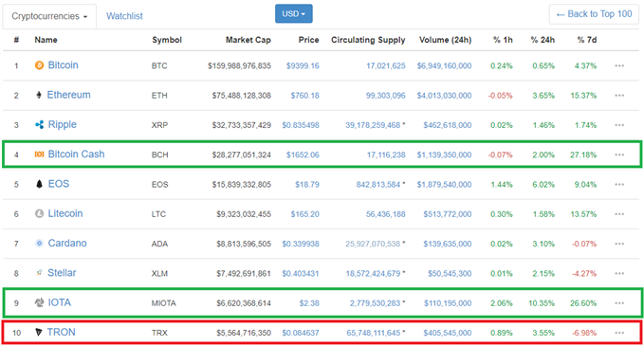Select Bitcoin Cash 7d change 27.18%
The width and height of the screenshot is (644, 346).
pyautogui.click(x=583, y=155)
